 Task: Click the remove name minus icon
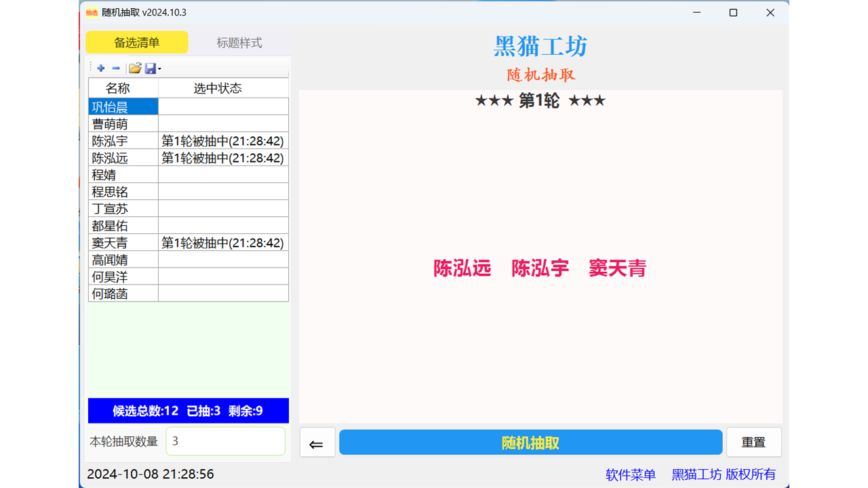[115, 68]
